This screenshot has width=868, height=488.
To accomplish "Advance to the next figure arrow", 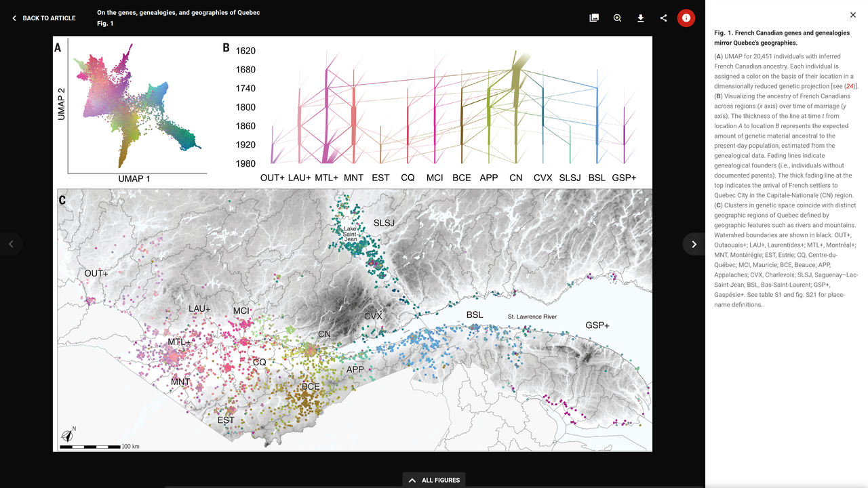I will 693,243.
